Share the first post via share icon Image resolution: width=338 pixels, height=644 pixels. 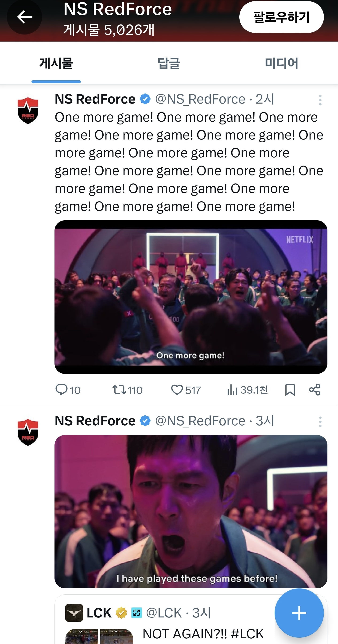[315, 389]
